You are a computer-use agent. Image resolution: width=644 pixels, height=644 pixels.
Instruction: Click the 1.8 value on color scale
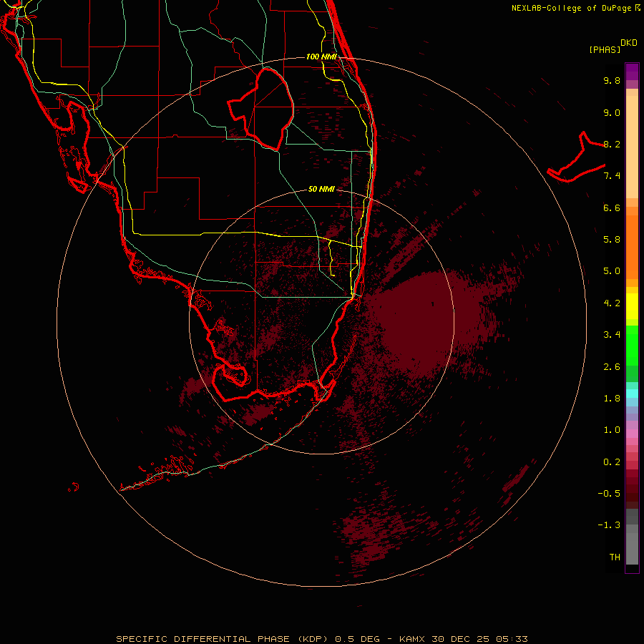[x=612, y=399]
